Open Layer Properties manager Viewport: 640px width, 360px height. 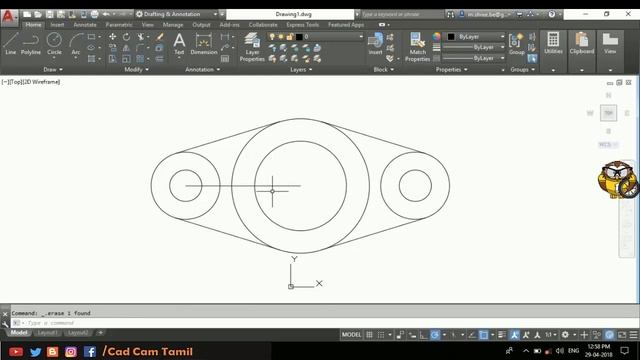click(x=252, y=47)
